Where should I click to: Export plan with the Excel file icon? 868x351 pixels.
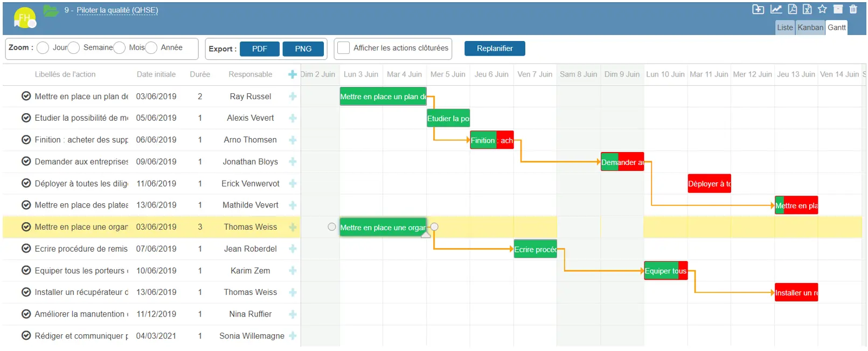(x=807, y=9)
